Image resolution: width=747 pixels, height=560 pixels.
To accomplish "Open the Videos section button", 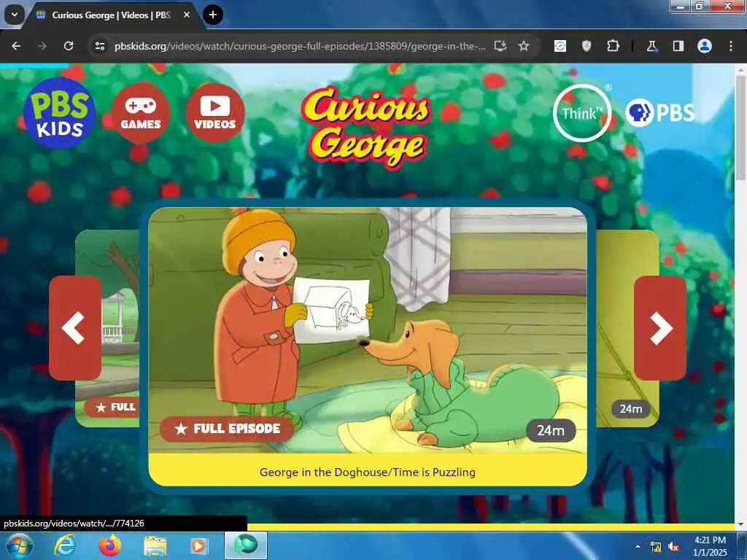I will (215, 113).
